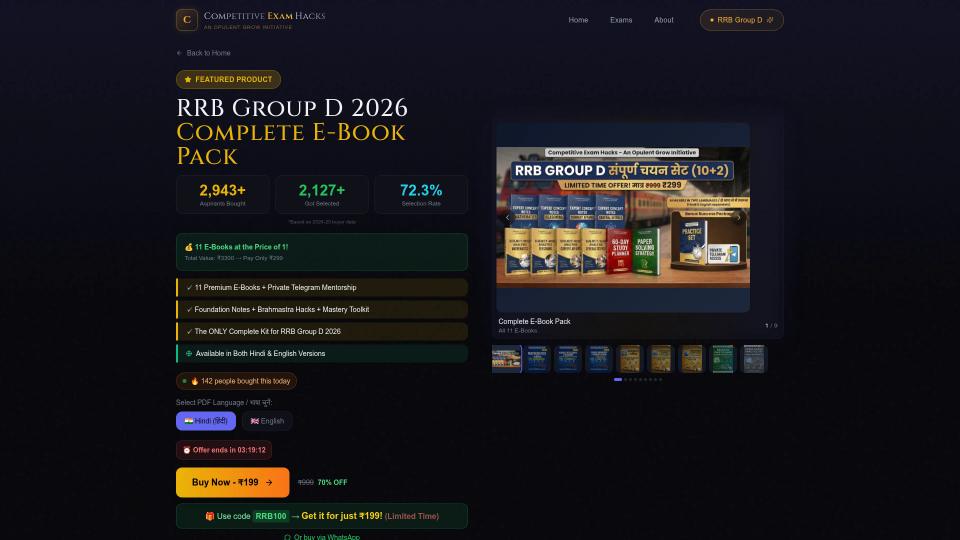Click the 70% OFF discount label
The image size is (960, 540).
pyautogui.click(x=332, y=482)
